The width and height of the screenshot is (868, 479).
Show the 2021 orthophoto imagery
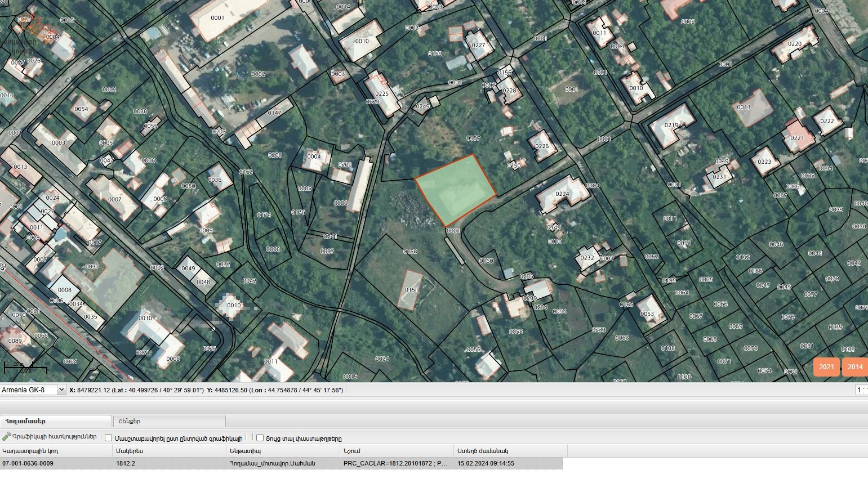[826, 367]
